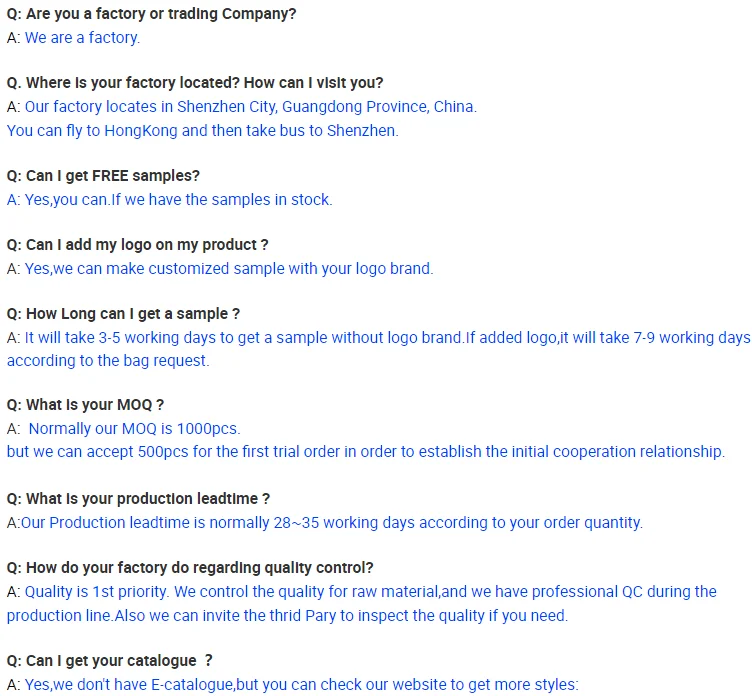This screenshot has height=696, width=752.
Task: Click the '3-5 working days' sample answer line
Action: point(387,338)
